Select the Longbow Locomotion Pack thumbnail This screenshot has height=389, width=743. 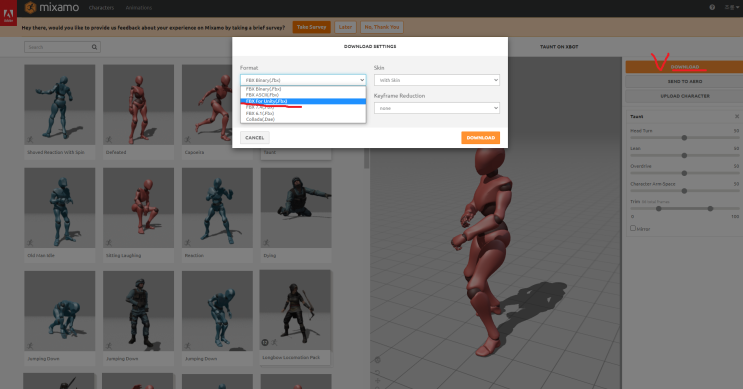click(x=295, y=310)
